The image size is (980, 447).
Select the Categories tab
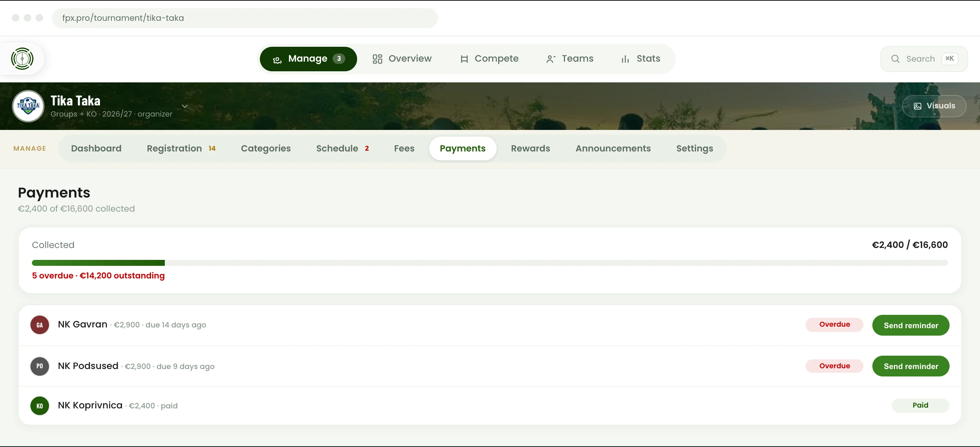265,149
